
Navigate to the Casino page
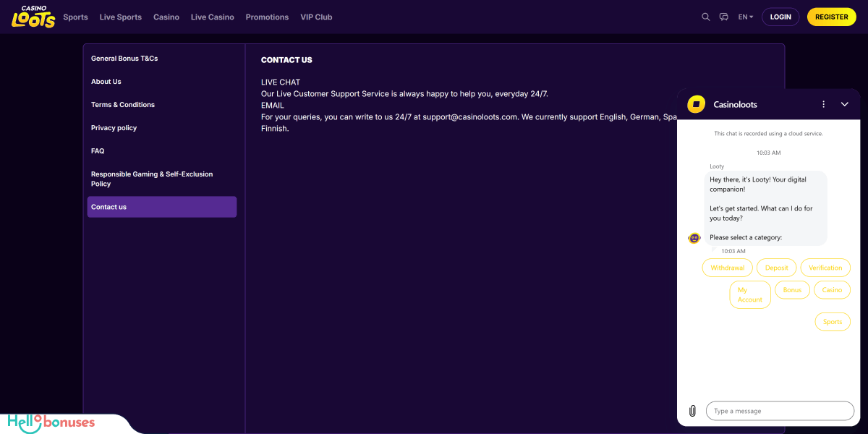click(166, 17)
